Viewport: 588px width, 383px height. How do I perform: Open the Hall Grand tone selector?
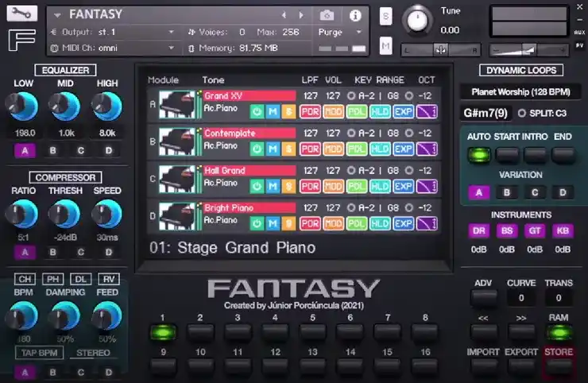click(250, 171)
